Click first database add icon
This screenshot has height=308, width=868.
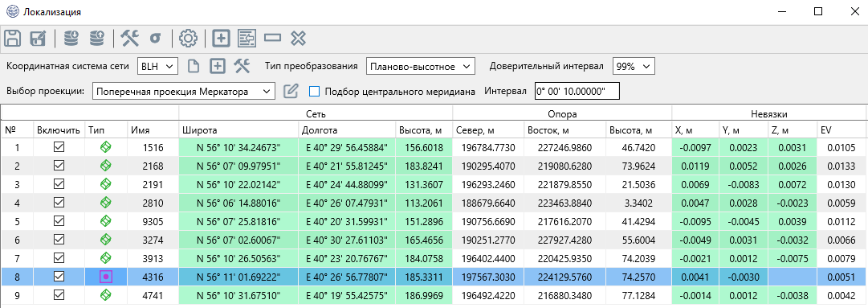[71, 38]
